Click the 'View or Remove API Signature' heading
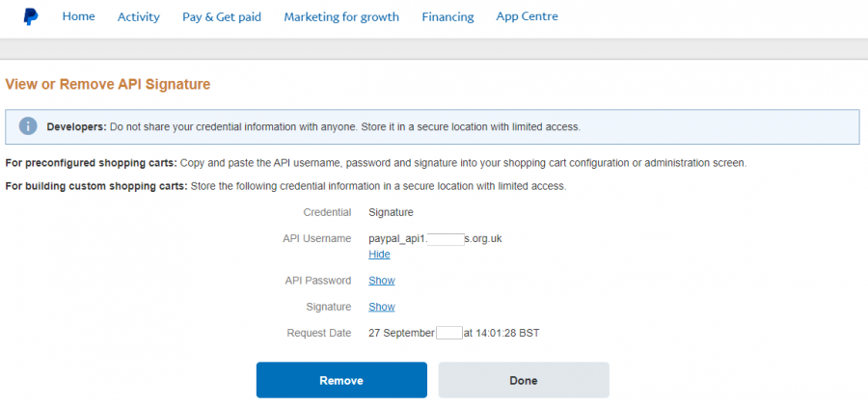 107,84
